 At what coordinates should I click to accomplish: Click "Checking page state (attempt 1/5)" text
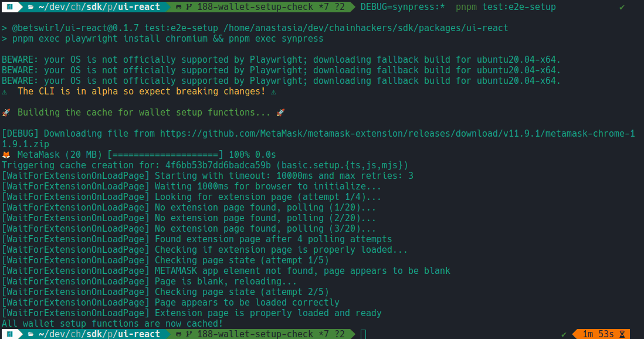(x=242, y=260)
